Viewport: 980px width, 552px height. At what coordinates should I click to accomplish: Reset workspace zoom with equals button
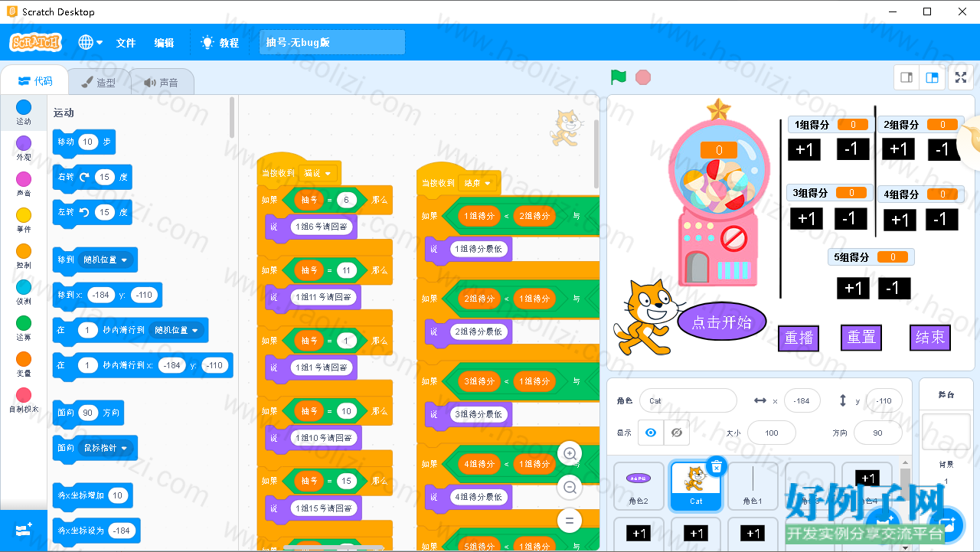[570, 521]
